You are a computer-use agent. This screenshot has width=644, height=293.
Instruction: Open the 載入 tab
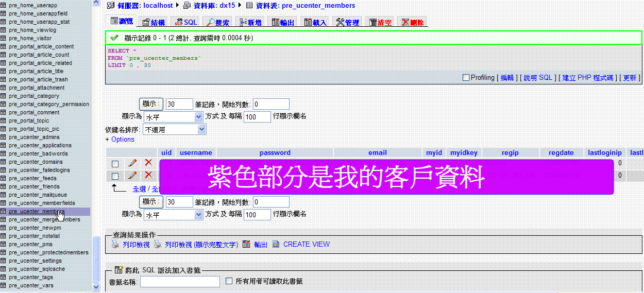(x=315, y=22)
